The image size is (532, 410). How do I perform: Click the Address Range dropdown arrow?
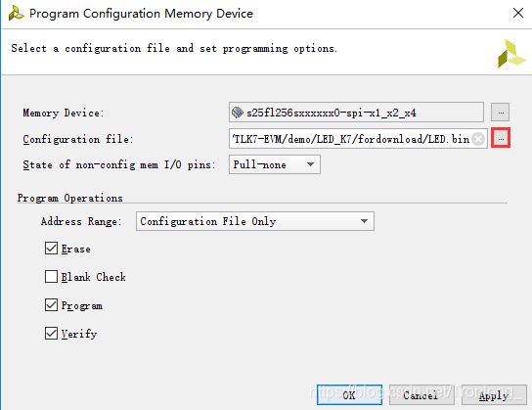pyautogui.click(x=364, y=221)
